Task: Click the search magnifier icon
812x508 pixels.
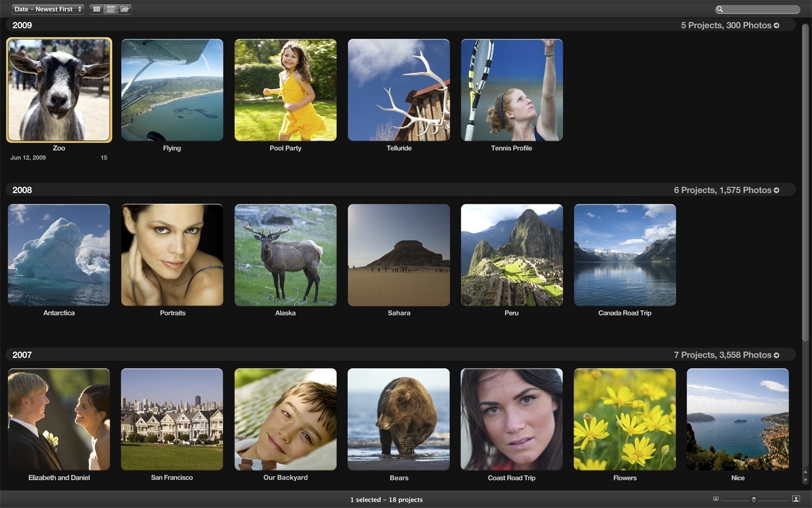Action: [720, 9]
